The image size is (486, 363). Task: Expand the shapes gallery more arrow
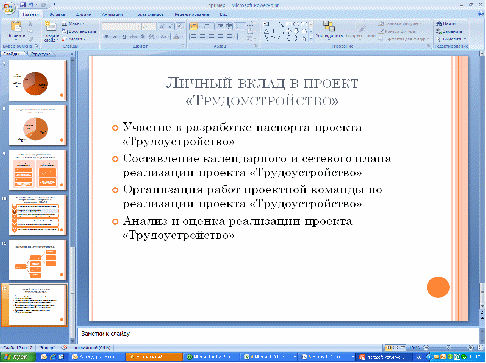tap(311, 39)
